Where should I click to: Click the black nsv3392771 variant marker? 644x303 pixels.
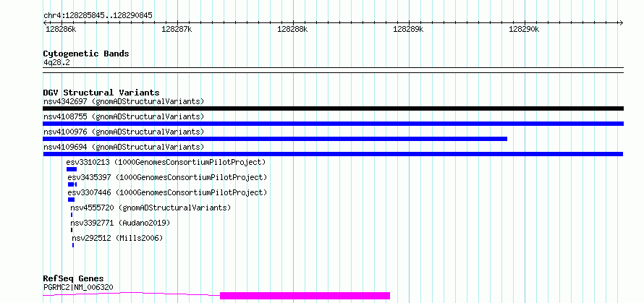(x=72, y=230)
